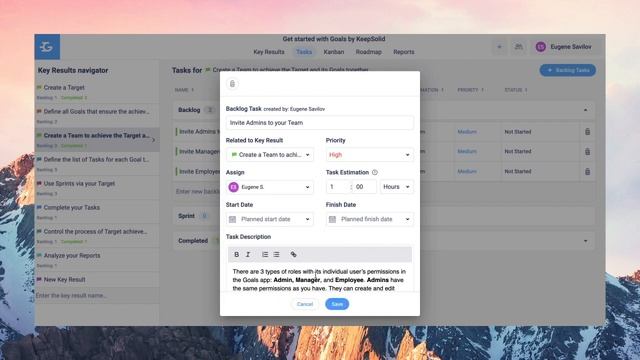Click the estimation minutes field showing 00
The height and width of the screenshot is (360, 640).
click(364, 187)
